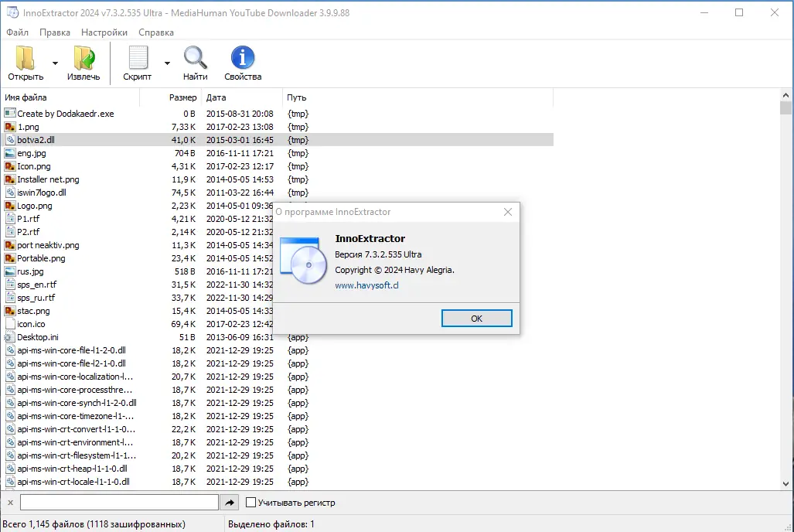Select the botva2.dll file icon

point(9,140)
